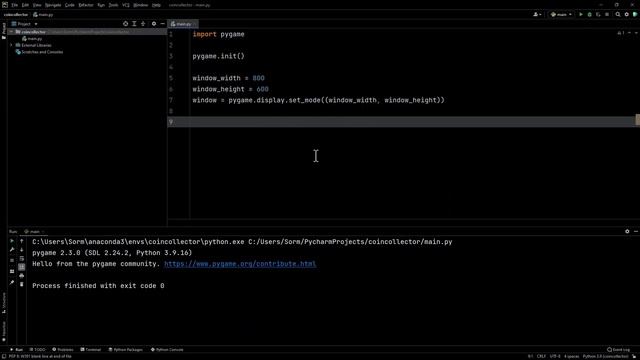Image resolution: width=640 pixels, height=360 pixels.
Task: Click code line 'import pygame'
Action: (218, 34)
